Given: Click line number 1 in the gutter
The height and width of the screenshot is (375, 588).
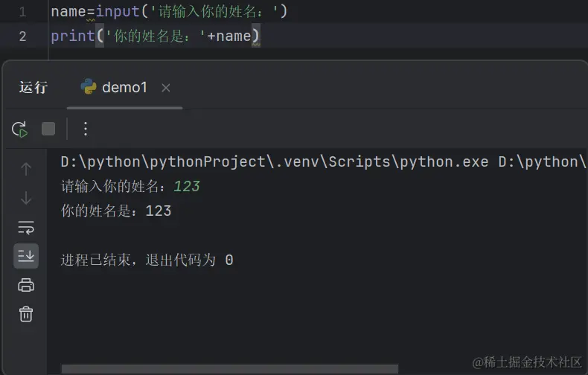Looking at the screenshot, I should tap(22, 12).
